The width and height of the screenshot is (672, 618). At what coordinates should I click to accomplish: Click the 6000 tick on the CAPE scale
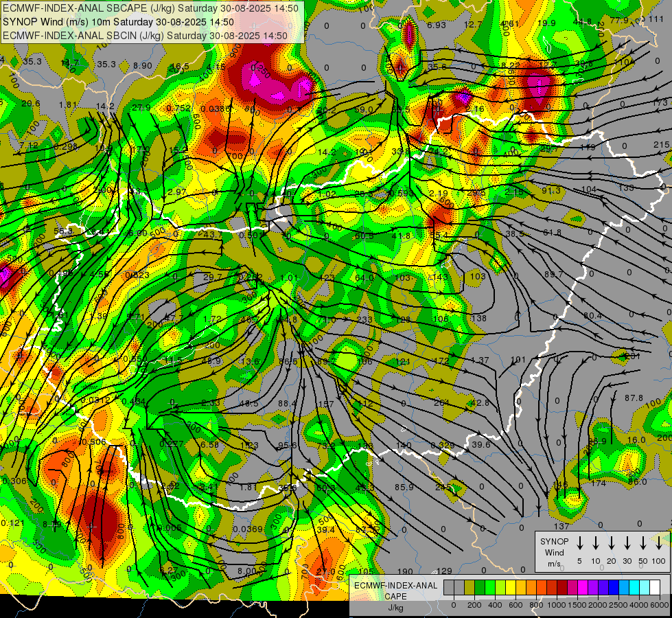click(x=660, y=605)
